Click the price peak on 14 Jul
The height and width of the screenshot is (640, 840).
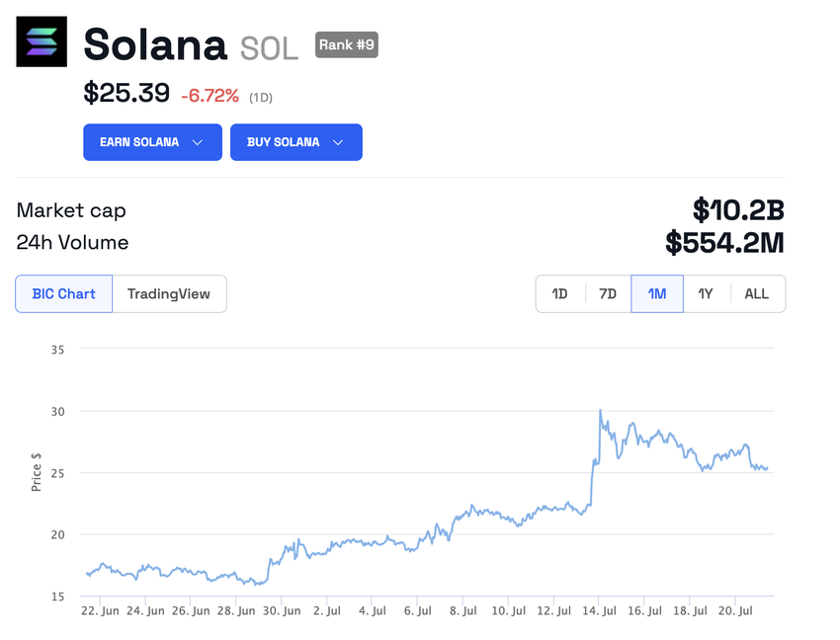(600, 411)
